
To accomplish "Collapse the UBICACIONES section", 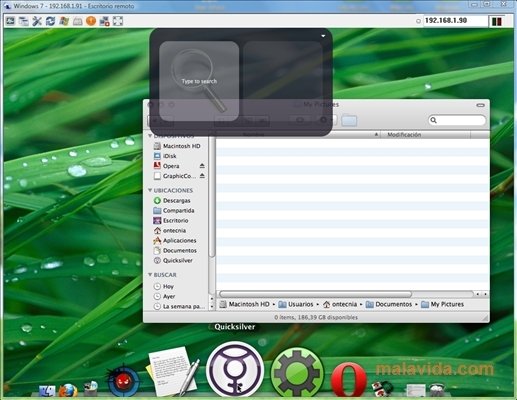I will pos(150,190).
